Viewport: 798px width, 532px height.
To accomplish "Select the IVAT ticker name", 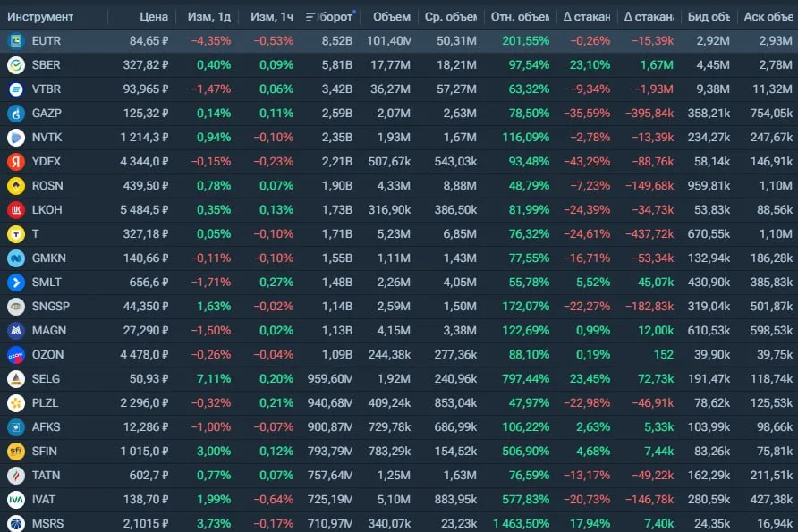I will point(43,500).
